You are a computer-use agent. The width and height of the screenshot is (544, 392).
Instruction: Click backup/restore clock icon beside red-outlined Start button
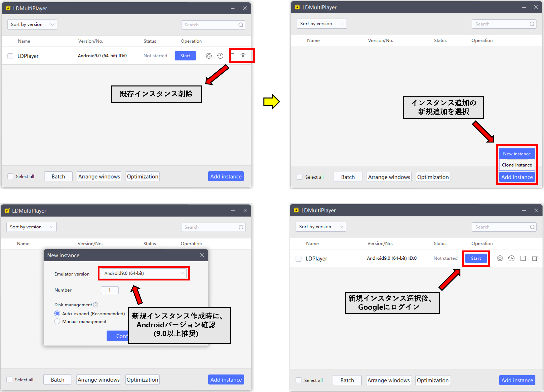pyautogui.click(x=511, y=258)
